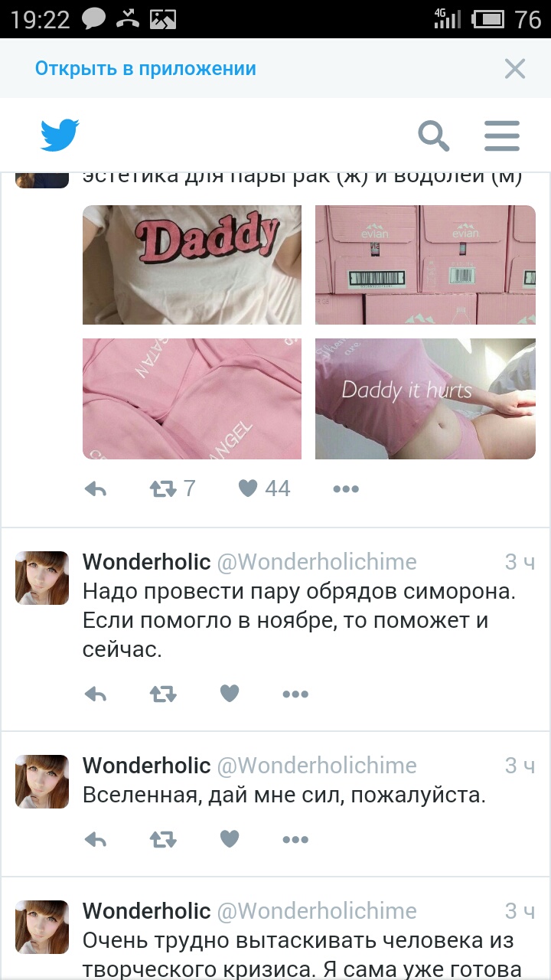Image resolution: width=551 pixels, height=980 pixels.
Task: Retweet the 'Вселенная, дай мне сил' tweet
Action: click(163, 840)
